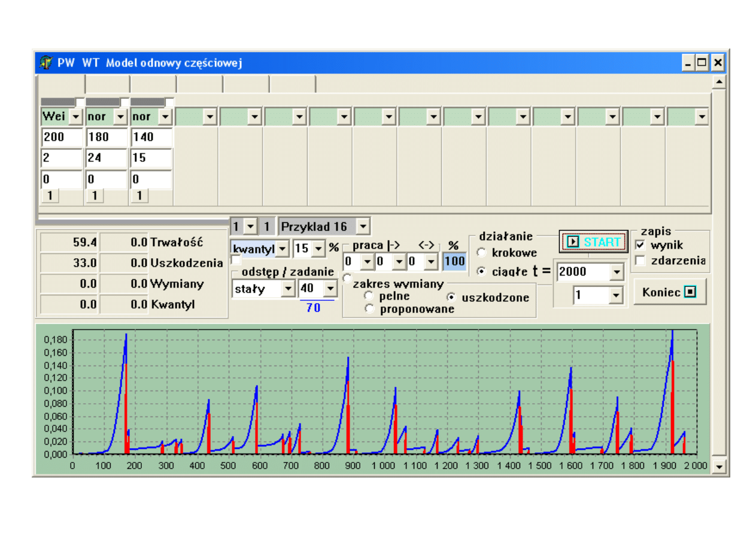Toggle the small checkbox below kwantyl dropdown
The width and height of the screenshot is (756, 535).
236,260
